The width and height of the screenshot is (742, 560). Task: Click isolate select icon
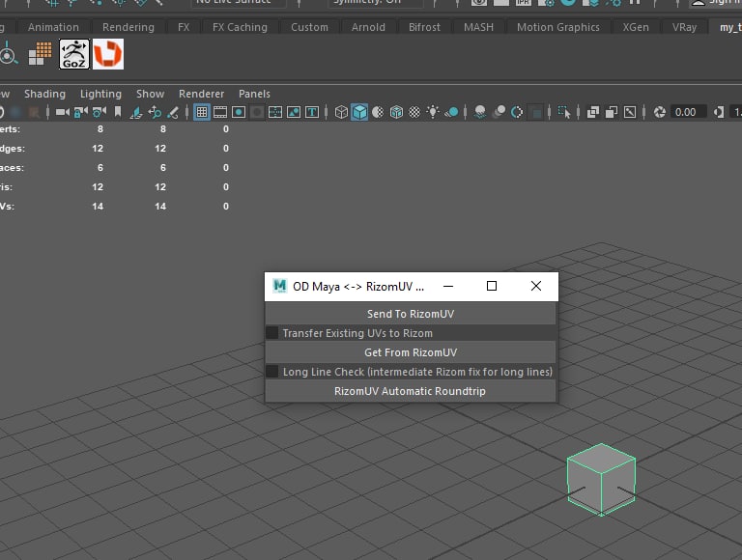(x=563, y=112)
